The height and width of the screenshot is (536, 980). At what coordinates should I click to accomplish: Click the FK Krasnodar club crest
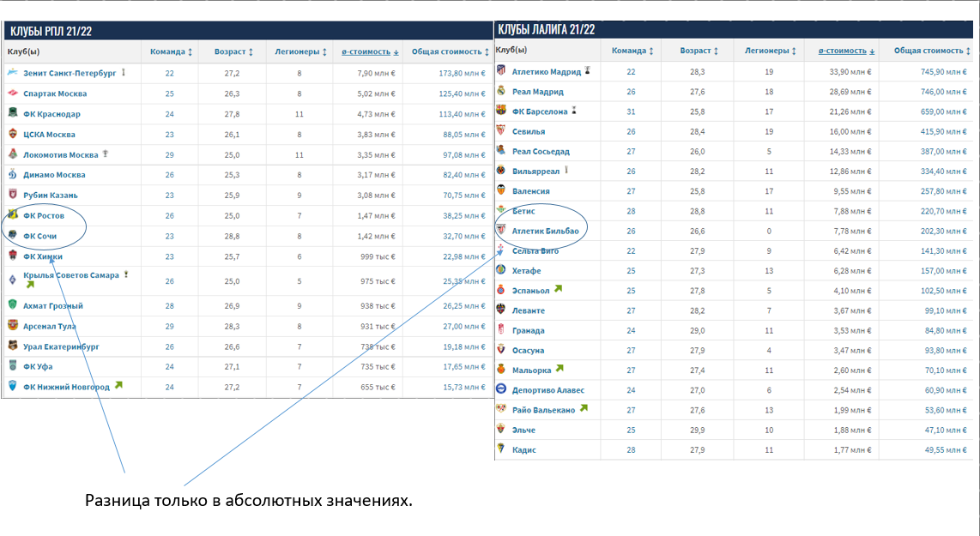pos(13,113)
